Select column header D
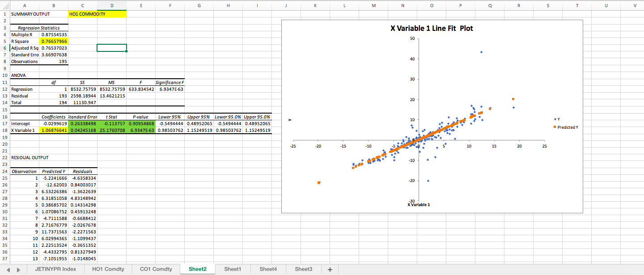This screenshot has height=275, width=644. click(x=112, y=5)
